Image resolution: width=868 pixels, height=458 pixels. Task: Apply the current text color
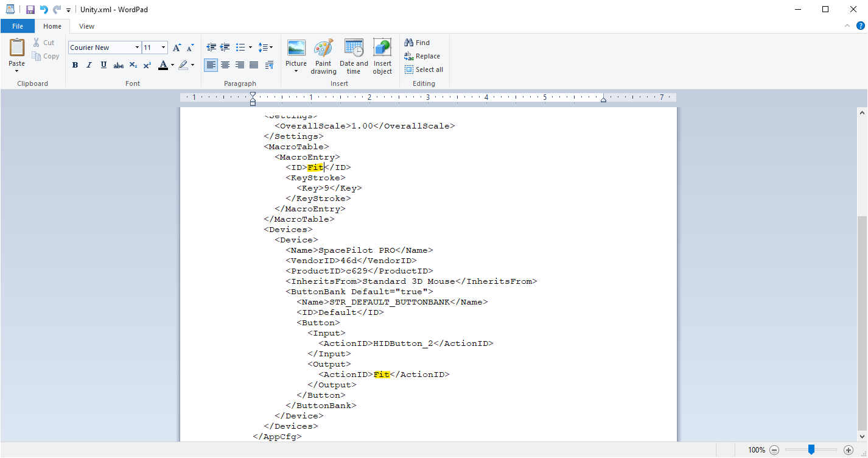163,65
